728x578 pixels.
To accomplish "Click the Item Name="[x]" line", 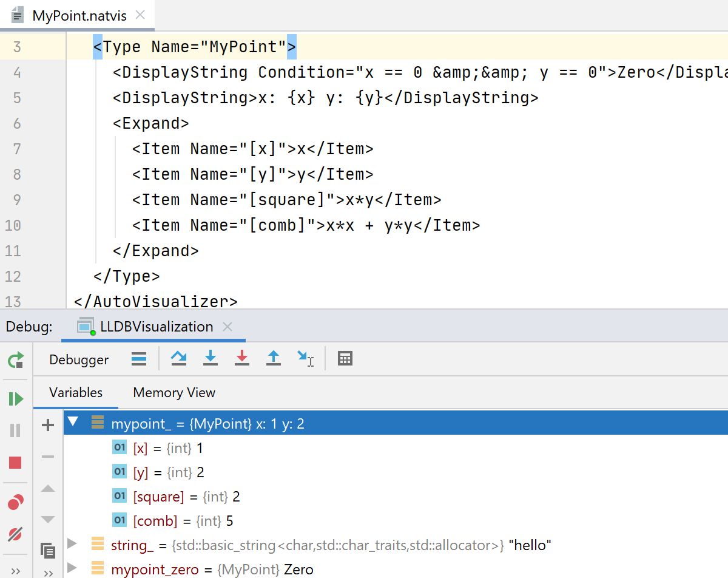I will pos(253,149).
